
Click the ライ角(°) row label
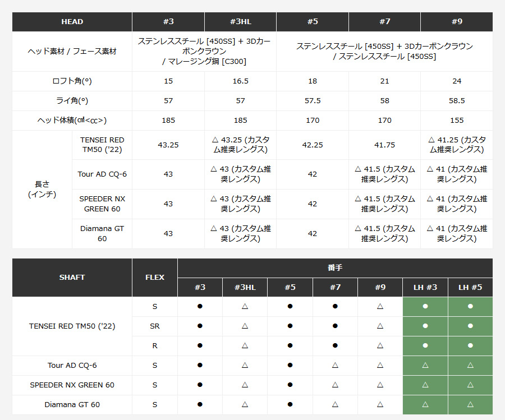72,101
